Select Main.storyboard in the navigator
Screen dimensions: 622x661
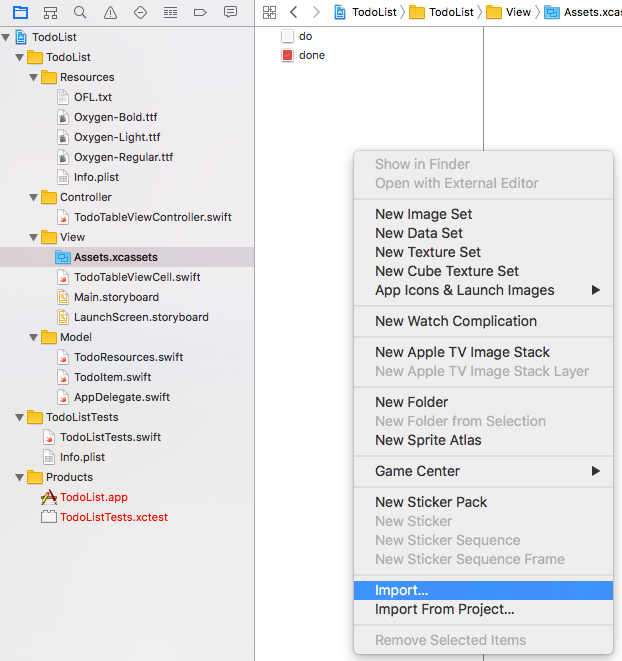click(x=116, y=297)
